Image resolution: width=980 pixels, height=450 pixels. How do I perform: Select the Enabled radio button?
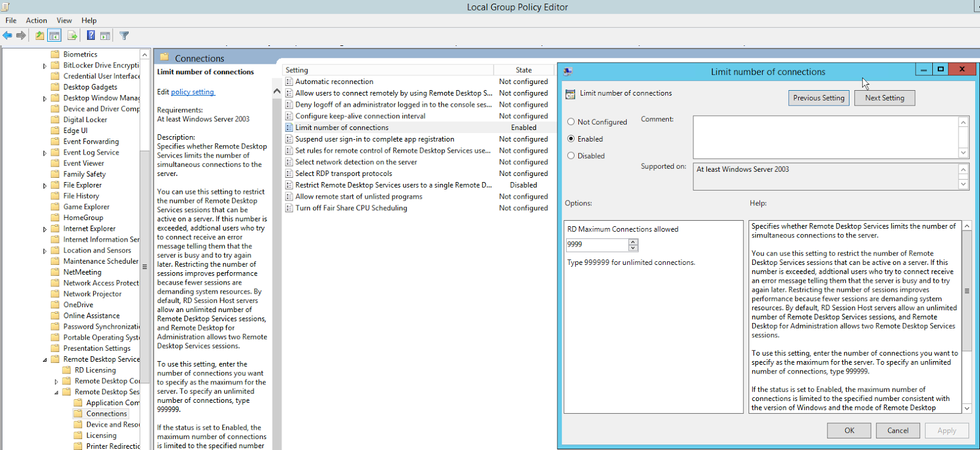(571, 139)
